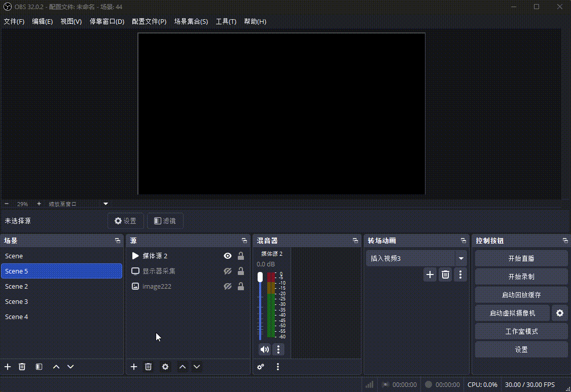Enable 工作室模式
The image size is (571, 392).
[x=521, y=331]
